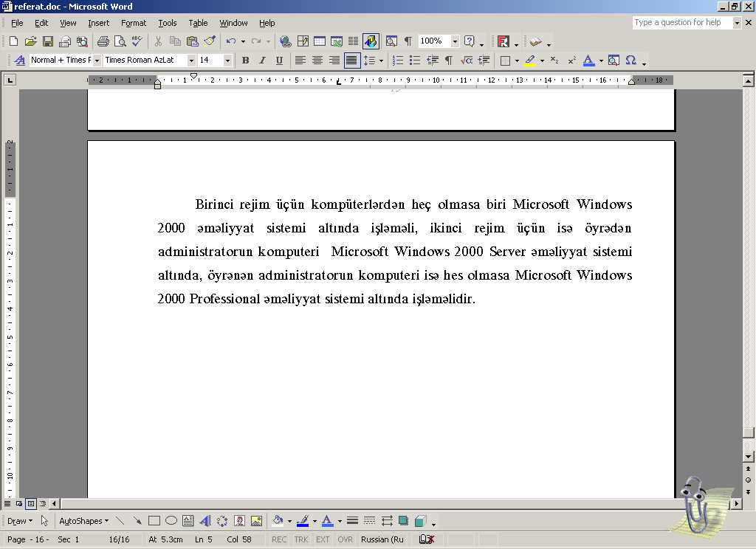Screen dimensions: 756x549
Task: Toggle OVR overtype mode in status bar
Action: 346,539
